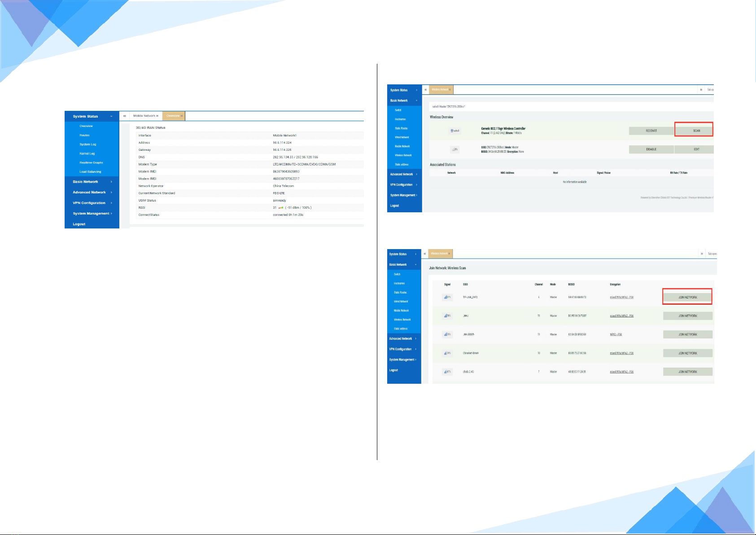This screenshot has height=535, width=756.
Task: Click the 0% signal icon beside SSID info
Action: coord(454,149)
